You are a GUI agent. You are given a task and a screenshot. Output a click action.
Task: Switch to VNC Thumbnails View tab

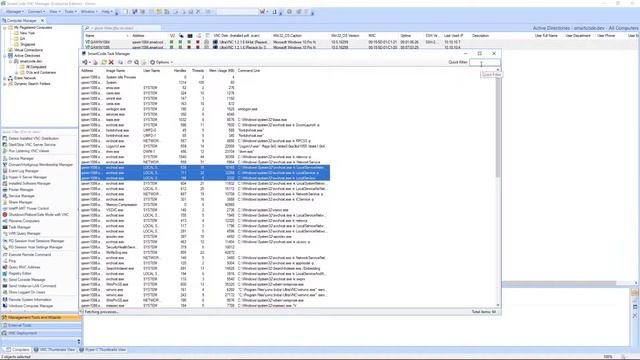click(54, 350)
